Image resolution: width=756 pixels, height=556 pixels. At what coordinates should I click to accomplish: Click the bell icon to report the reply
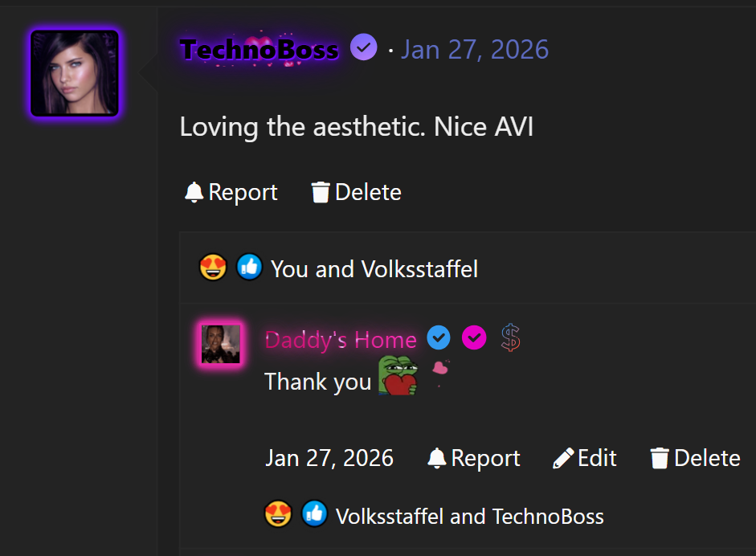pos(436,457)
